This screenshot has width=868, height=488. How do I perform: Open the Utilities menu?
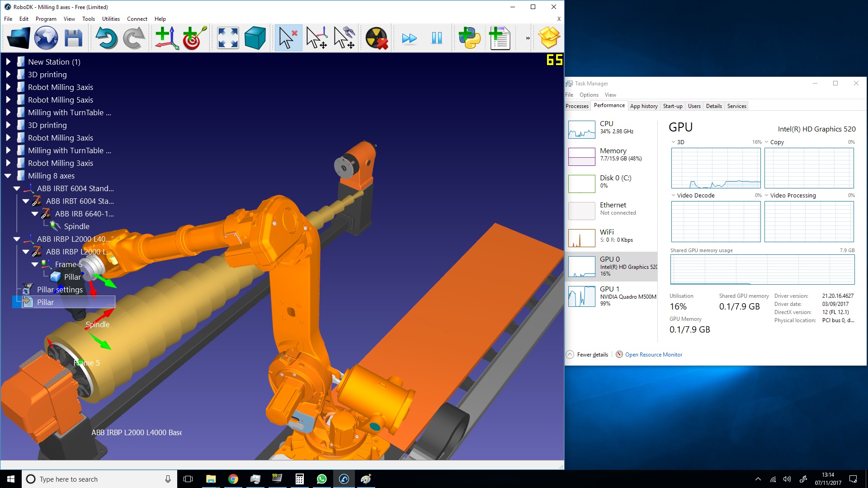point(111,19)
